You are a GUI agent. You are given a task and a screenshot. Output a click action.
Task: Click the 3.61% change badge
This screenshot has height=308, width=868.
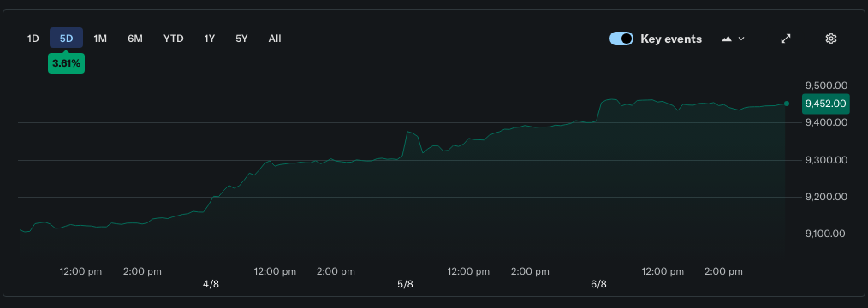coord(67,63)
